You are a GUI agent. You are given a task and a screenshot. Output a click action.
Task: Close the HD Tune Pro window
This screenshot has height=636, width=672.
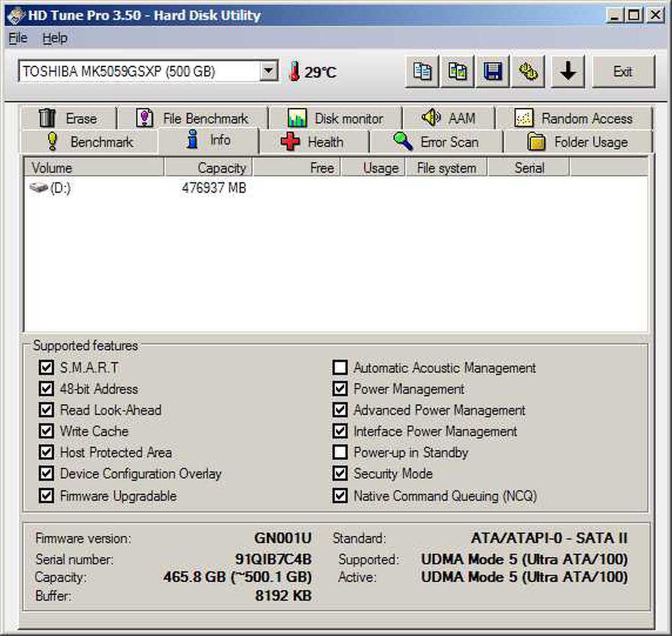coord(656,16)
